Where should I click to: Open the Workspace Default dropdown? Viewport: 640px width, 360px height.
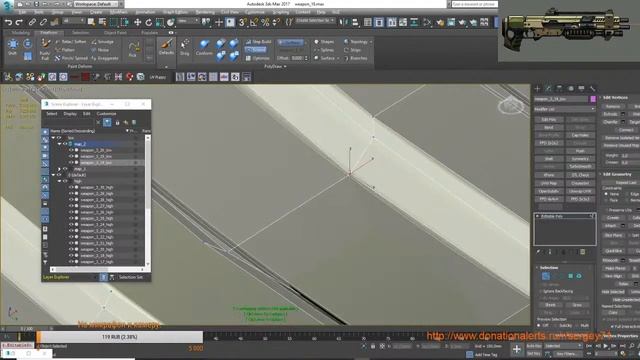(96, 4)
